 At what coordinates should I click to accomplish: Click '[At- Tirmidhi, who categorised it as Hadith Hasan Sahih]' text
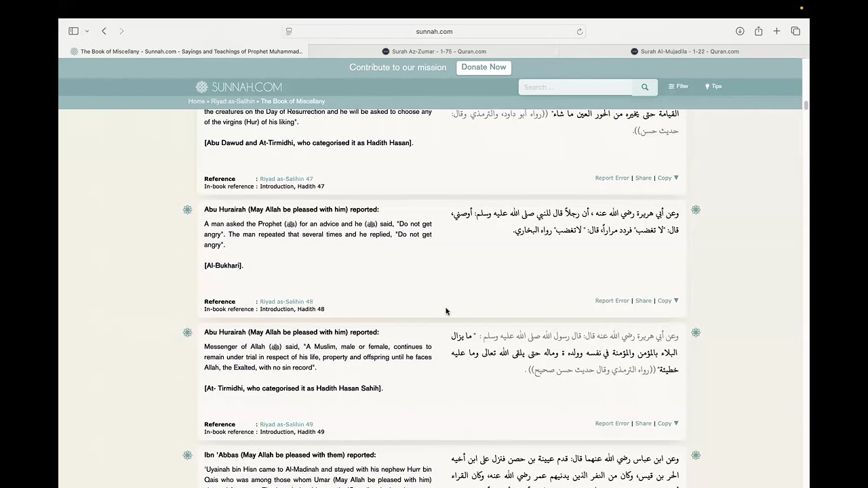click(x=294, y=388)
